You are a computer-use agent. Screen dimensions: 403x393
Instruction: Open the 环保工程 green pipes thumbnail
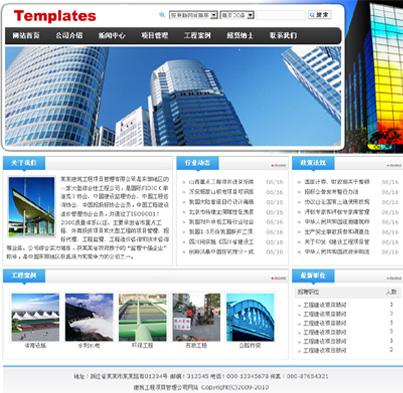[143, 317]
